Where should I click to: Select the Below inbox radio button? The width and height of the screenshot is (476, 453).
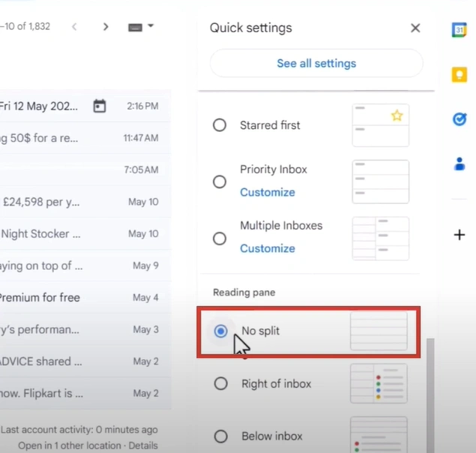click(x=220, y=436)
